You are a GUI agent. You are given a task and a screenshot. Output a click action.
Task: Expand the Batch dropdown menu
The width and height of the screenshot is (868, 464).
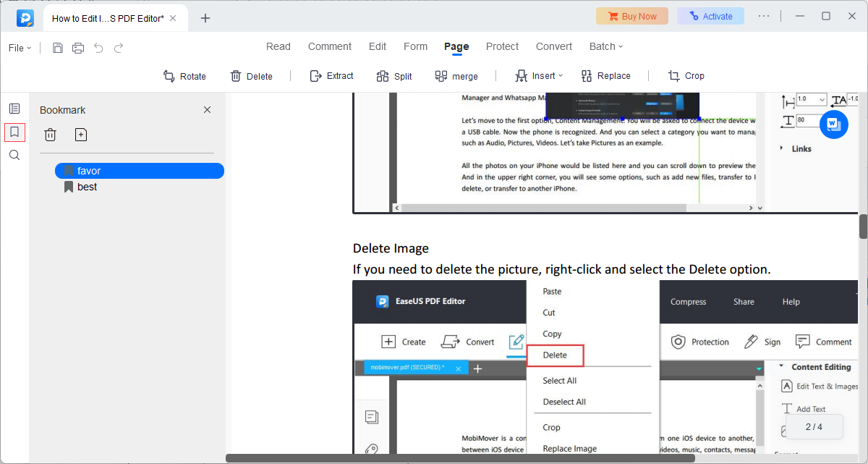605,46
